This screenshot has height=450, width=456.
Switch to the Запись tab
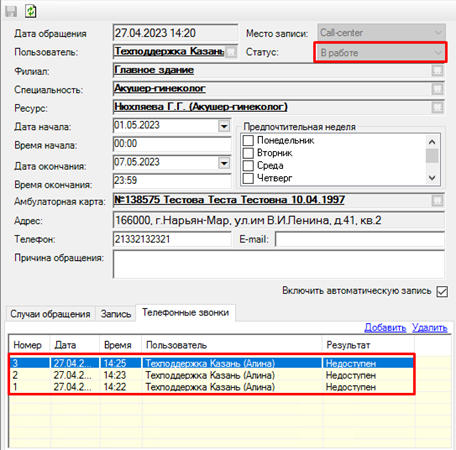coord(116,314)
